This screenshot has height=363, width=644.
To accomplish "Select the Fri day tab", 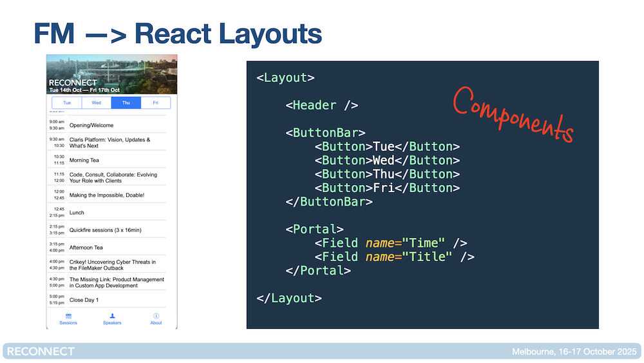I will point(156,103).
